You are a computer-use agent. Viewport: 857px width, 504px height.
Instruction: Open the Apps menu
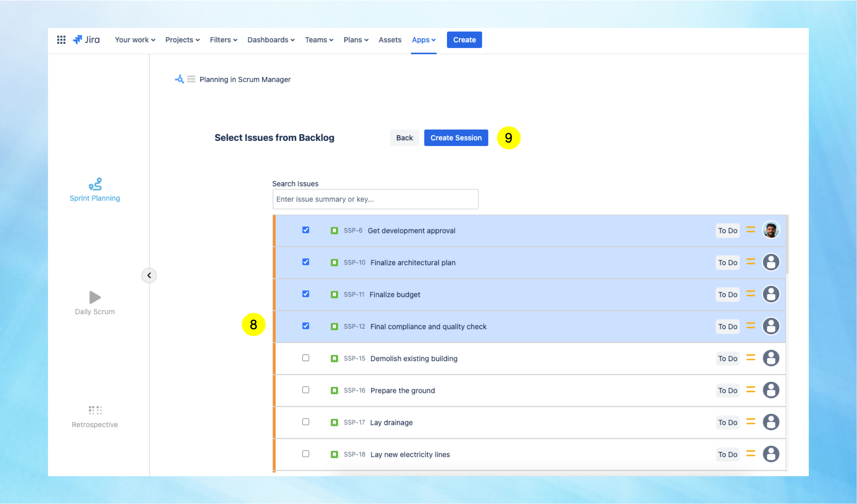424,40
